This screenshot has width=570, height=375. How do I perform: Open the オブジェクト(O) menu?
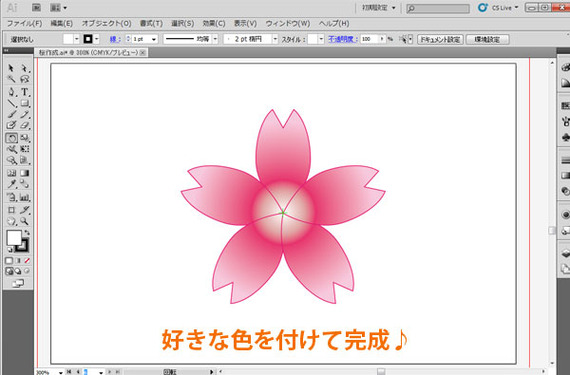(x=106, y=23)
